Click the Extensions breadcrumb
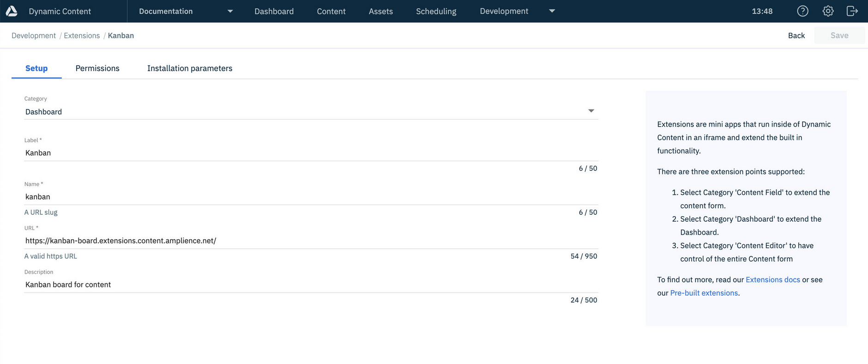Viewport: 868px width, 364px height. pyautogui.click(x=82, y=36)
